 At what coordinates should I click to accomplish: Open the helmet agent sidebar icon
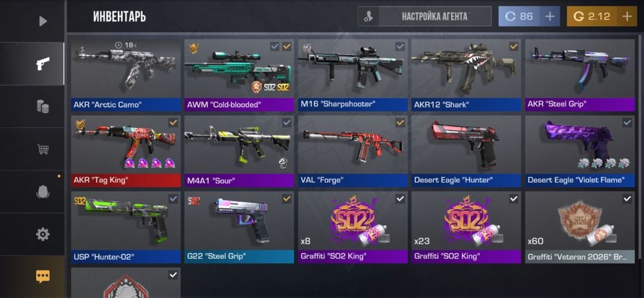(x=43, y=192)
